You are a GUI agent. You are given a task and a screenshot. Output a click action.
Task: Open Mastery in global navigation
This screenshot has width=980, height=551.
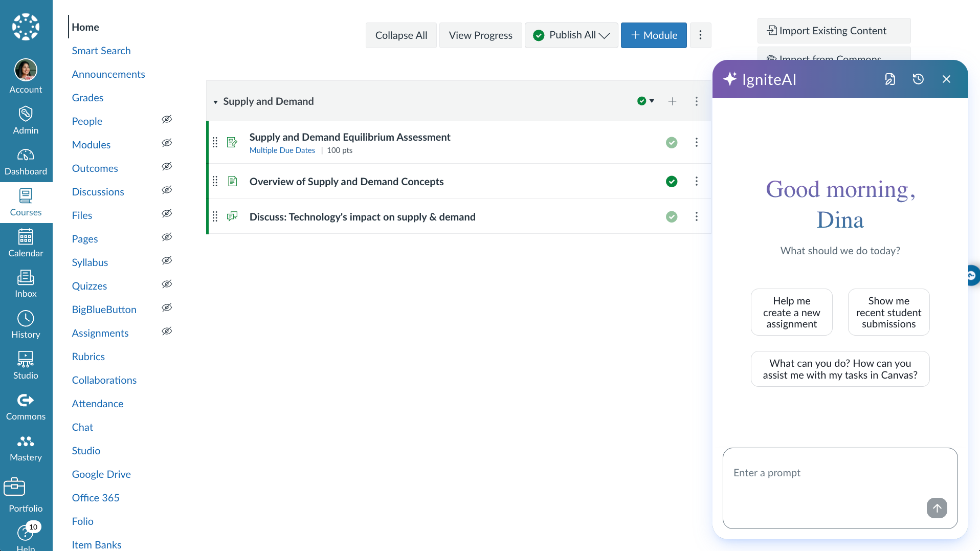coord(26,447)
